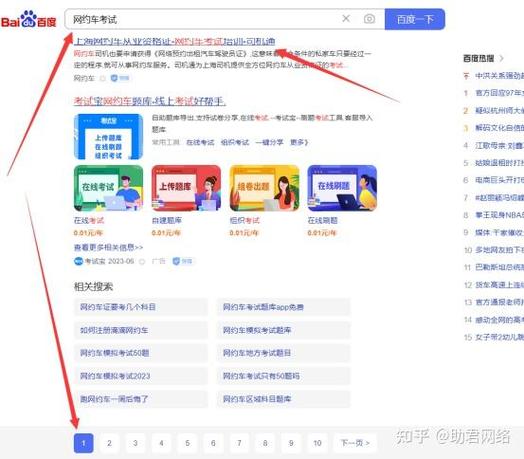This screenshot has height=459, width=524.
Task: Click the Baidu logo
Action: (28, 19)
